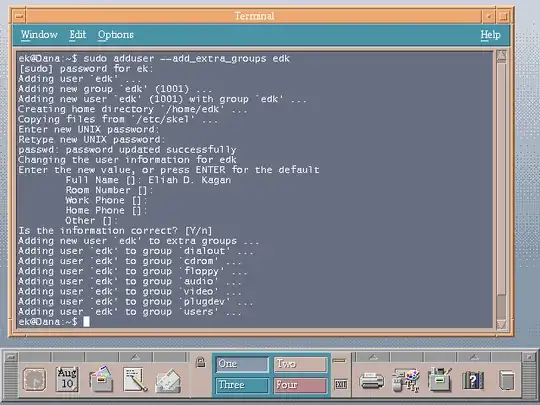This screenshot has width=540, height=405.
Task: Open the Edit menu
Action: (x=77, y=35)
